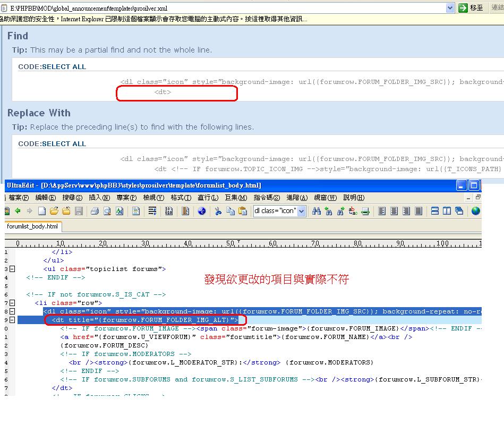Screen dimensions: 504x424
Task: Open the 指令碼(S) menu
Action: [x=267, y=197]
